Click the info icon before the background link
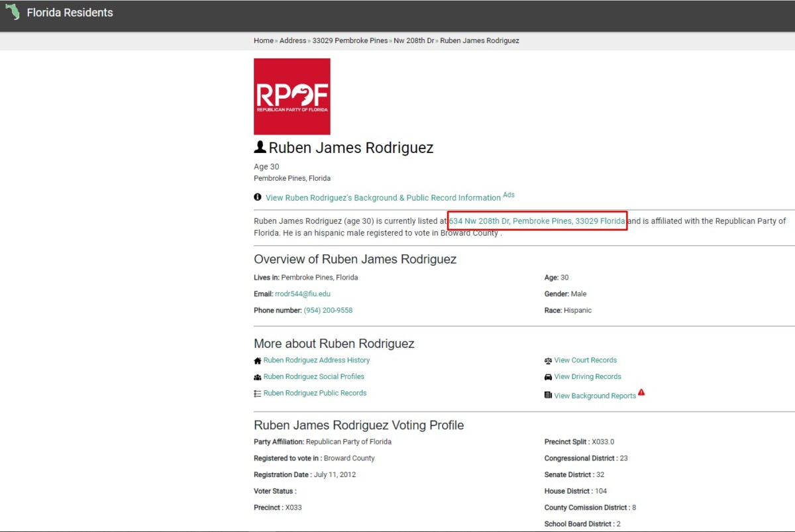This screenshot has width=795, height=532. (x=258, y=197)
